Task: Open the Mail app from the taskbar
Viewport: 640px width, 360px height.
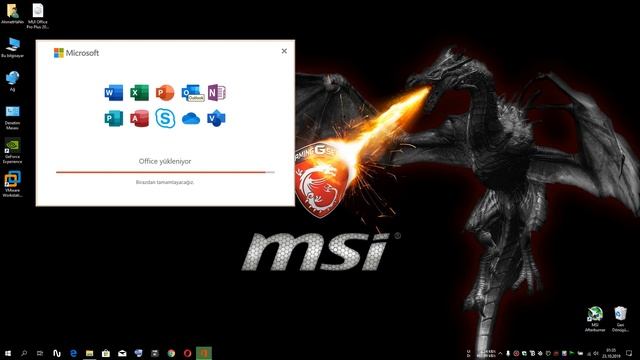Action: click(x=122, y=353)
